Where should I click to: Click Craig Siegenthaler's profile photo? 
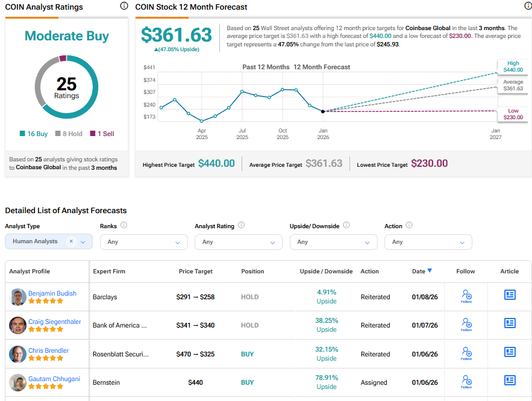tap(18, 325)
